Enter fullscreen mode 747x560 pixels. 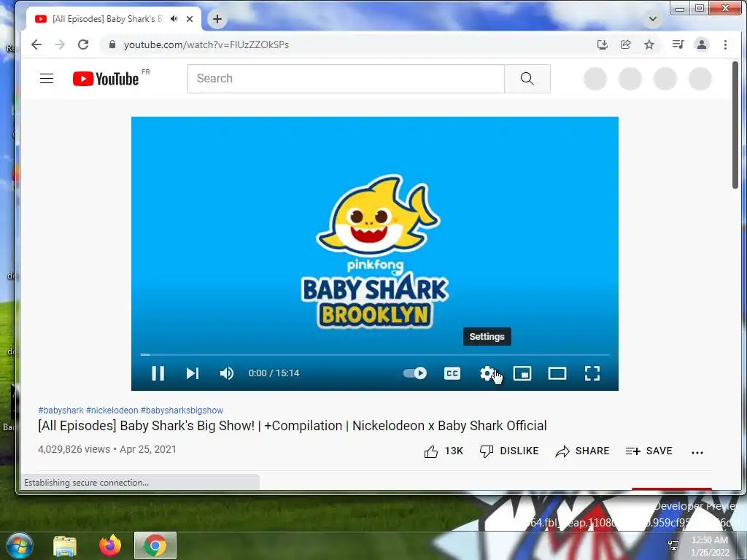point(592,373)
